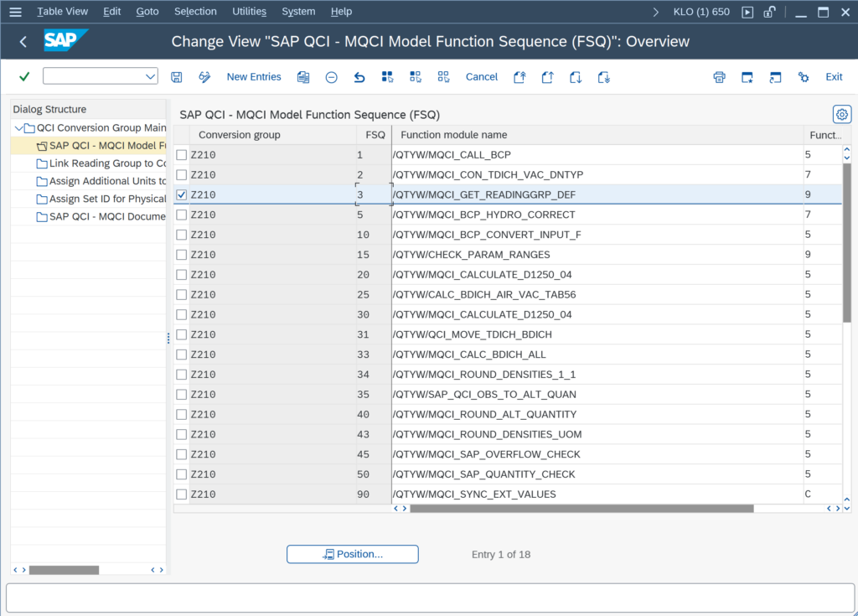858x616 pixels.
Task: Open the table settings gear
Action: click(x=841, y=115)
